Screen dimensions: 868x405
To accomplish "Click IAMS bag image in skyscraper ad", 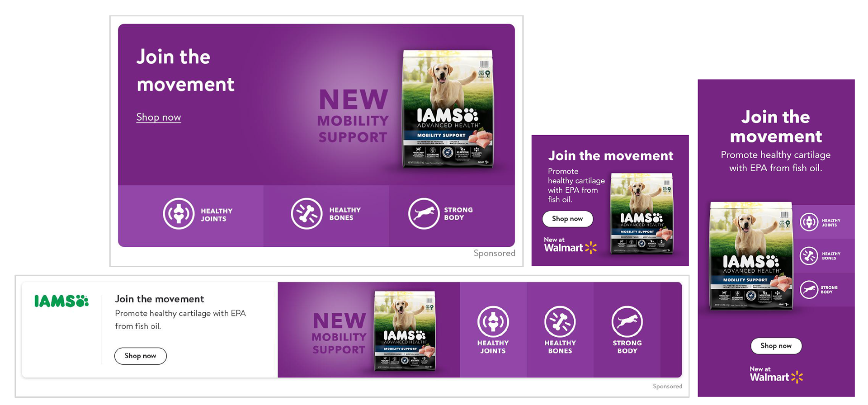I will (751, 255).
